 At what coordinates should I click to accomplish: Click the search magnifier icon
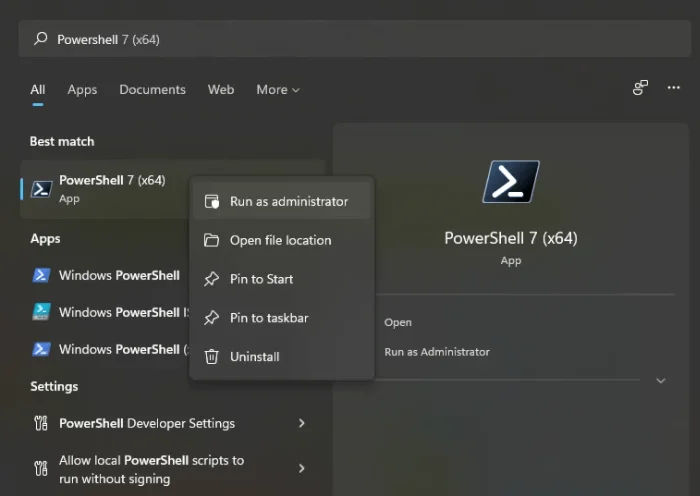(41, 39)
